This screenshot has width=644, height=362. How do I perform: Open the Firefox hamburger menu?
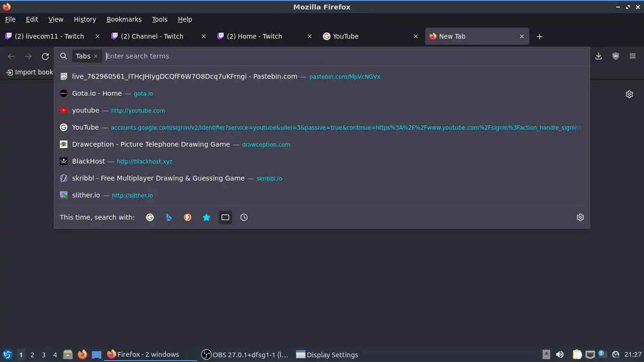[x=633, y=56]
